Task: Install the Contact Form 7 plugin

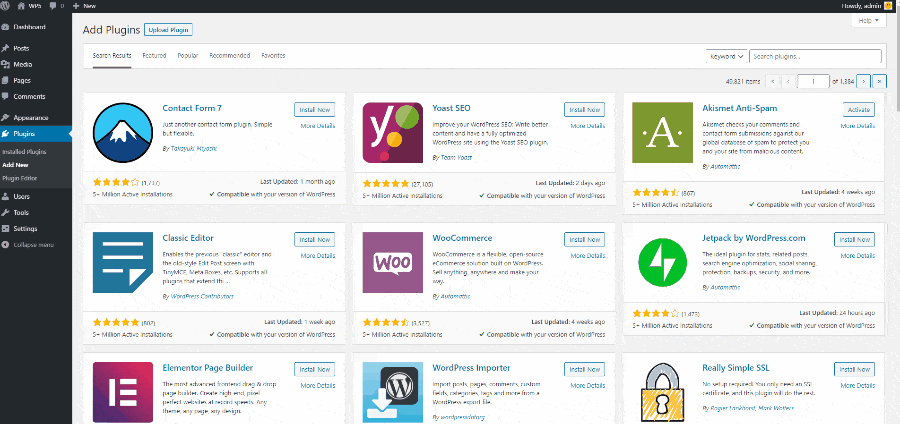Action: pos(315,110)
